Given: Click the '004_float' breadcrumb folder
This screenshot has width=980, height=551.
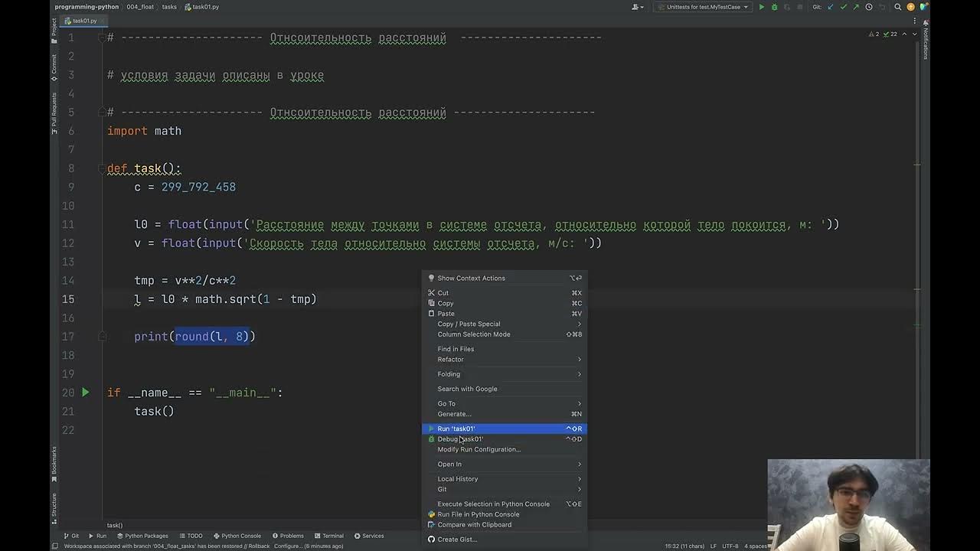Looking at the screenshot, I should tap(140, 7).
